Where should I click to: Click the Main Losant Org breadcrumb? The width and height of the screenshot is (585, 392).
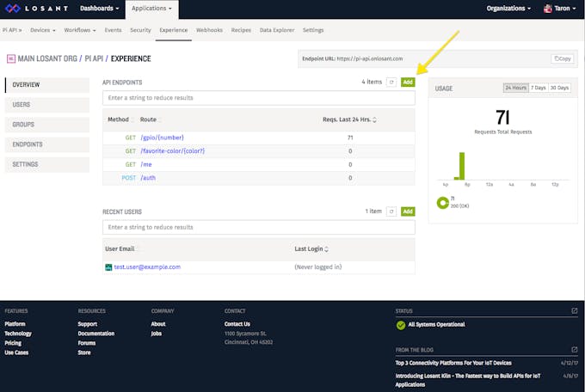(47, 58)
